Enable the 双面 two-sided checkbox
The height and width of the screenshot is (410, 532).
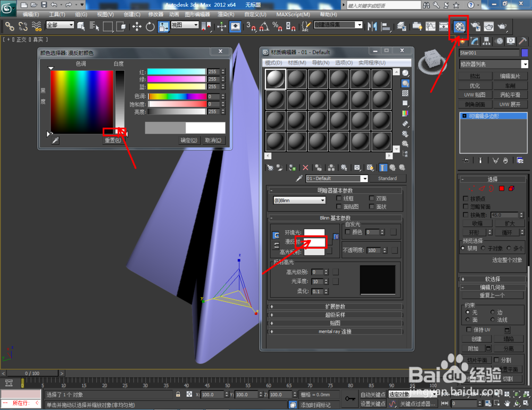(371, 198)
